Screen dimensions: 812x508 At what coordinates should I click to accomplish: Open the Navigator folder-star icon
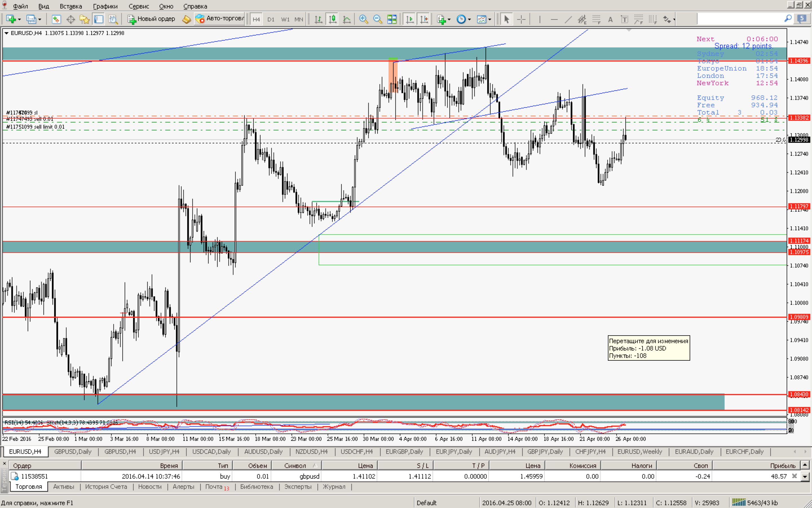pos(85,19)
